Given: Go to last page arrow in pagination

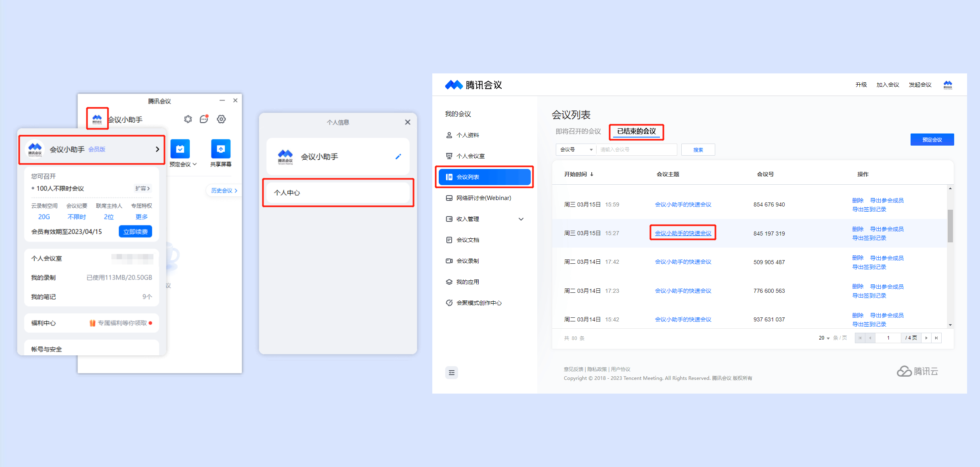Looking at the screenshot, I should click(936, 338).
